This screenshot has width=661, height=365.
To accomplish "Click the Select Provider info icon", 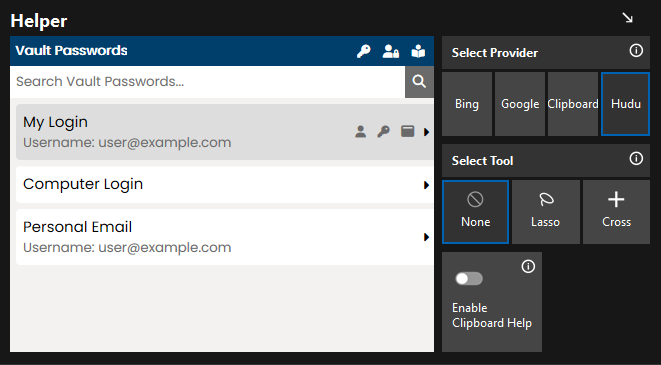I will pyautogui.click(x=636, y=51).
